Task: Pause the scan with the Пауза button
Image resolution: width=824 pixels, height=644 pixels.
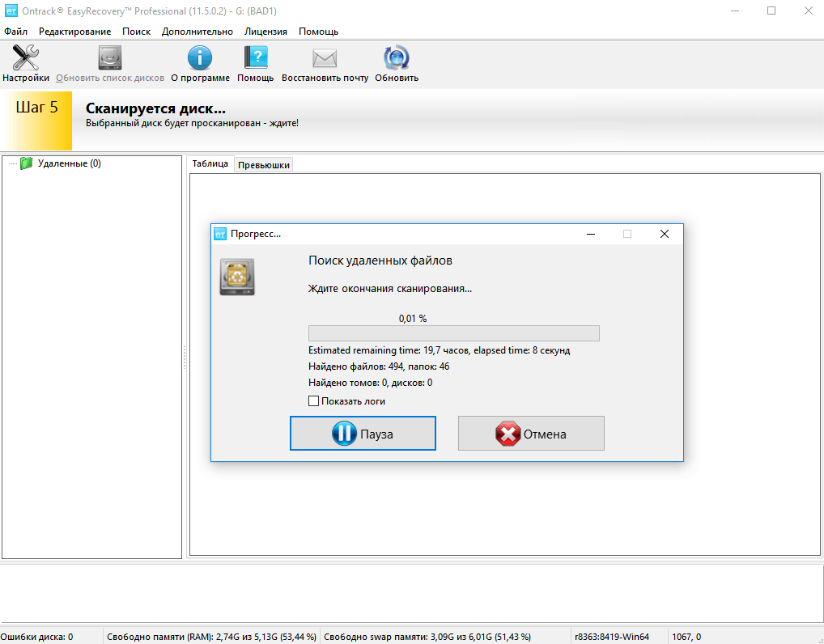Action: tap(363, 434)
